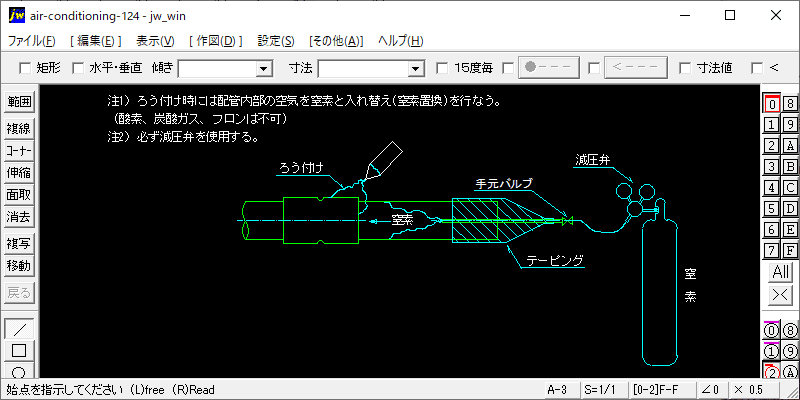Select layer group circled 8
Screen dimensions: 800x400
tap(790, 331)
